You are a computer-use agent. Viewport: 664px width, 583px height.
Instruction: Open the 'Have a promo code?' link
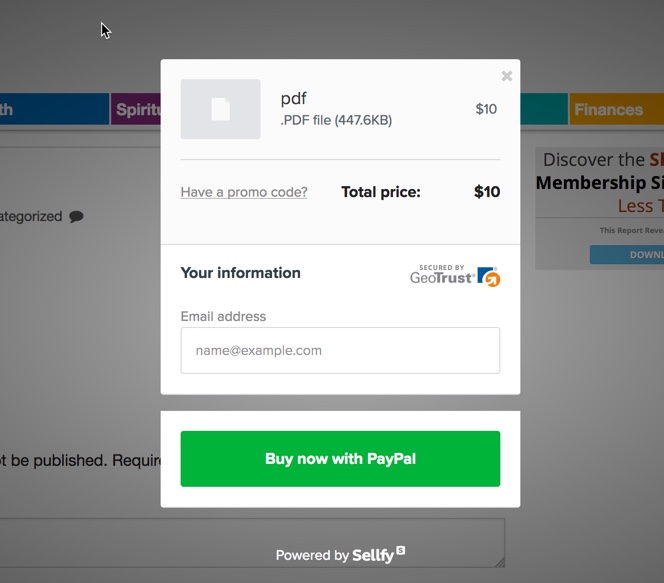(x=244, y=192)
